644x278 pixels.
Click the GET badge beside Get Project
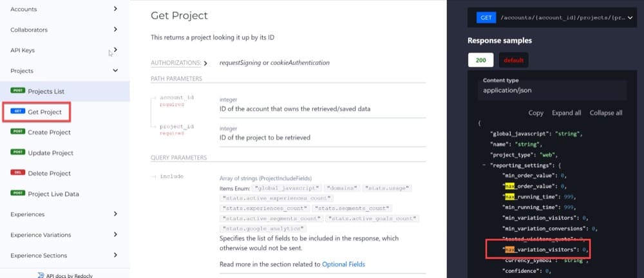click(x=17, y=111)
